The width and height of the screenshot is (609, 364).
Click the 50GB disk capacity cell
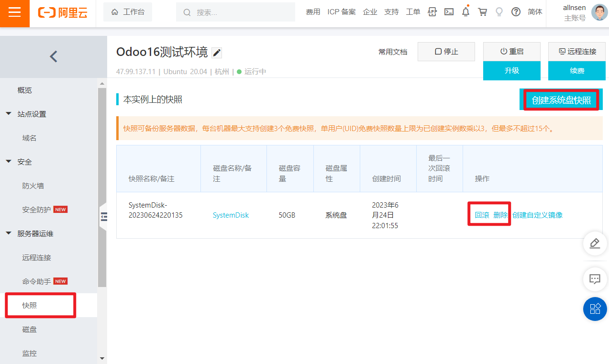coord(287,215)
